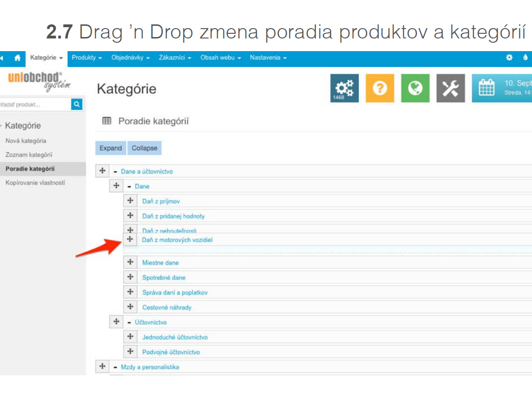
Task: Click the Expand button
Action: 111,148
